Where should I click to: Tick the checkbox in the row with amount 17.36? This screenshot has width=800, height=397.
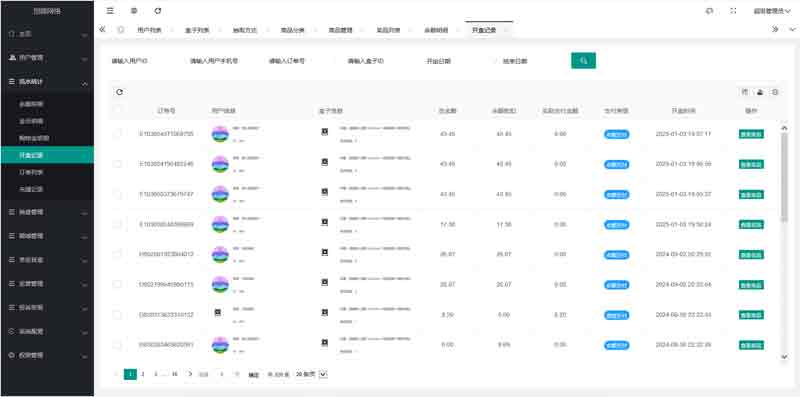coord(118,225)
